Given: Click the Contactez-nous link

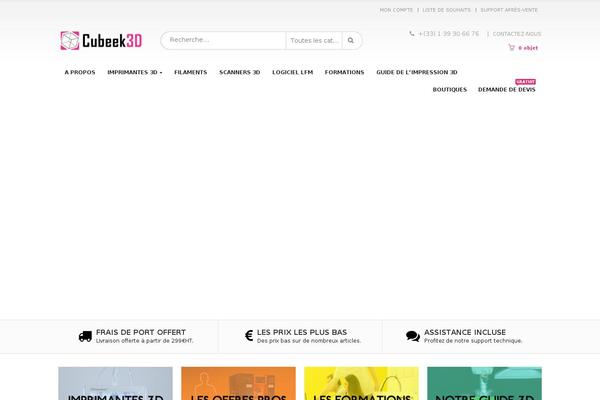Looking at the screenshot, I should 517,34.
